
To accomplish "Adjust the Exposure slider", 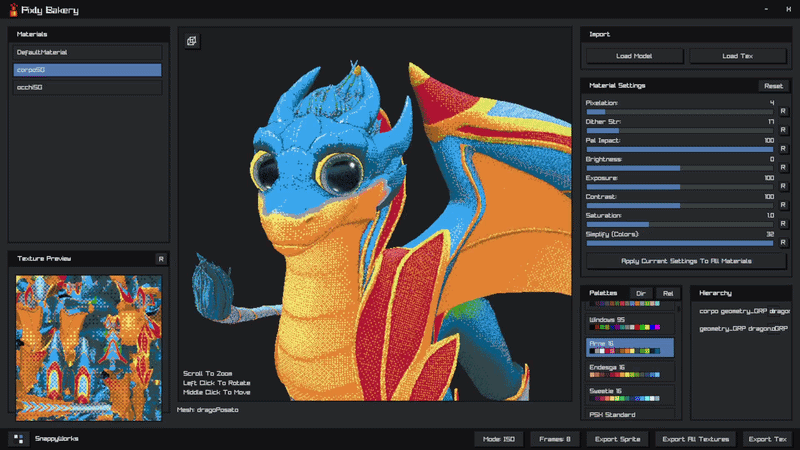I will (x=680, y=187).
